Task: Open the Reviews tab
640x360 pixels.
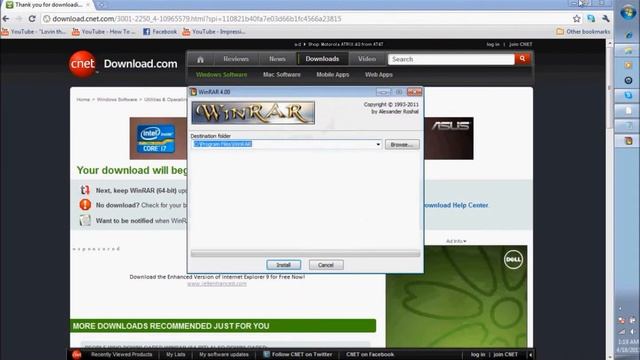Action: 236,59
